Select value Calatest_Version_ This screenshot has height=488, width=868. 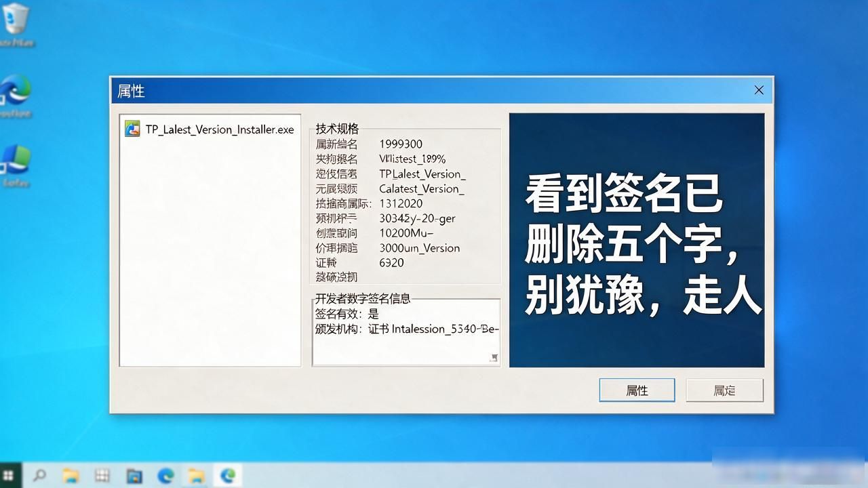coord(422,188)
